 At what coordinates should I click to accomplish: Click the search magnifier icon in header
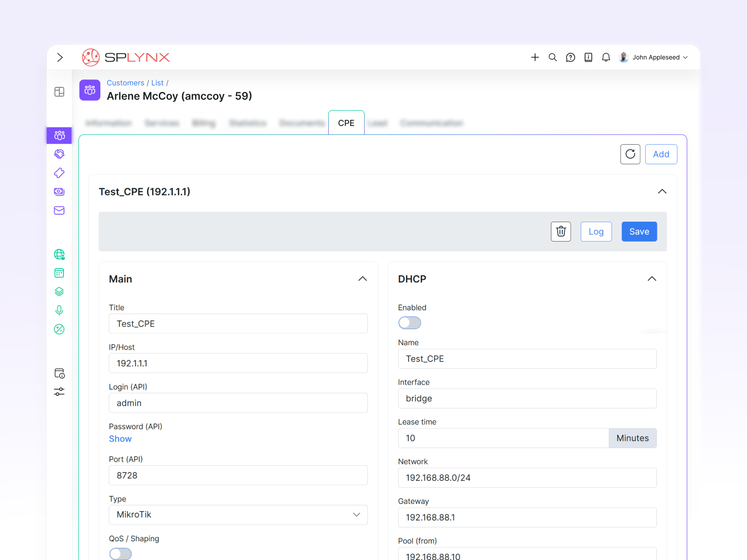[553, 57]
